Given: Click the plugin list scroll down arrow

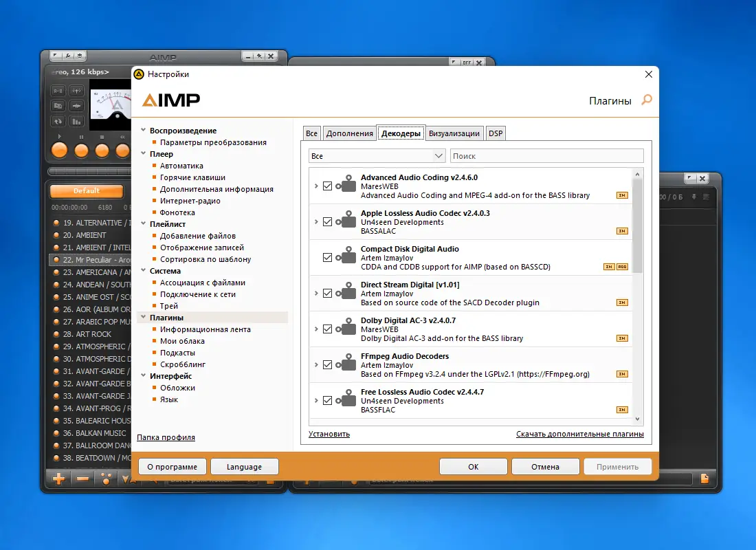Looking at the screenshot, I should click(x=637, y=419).
